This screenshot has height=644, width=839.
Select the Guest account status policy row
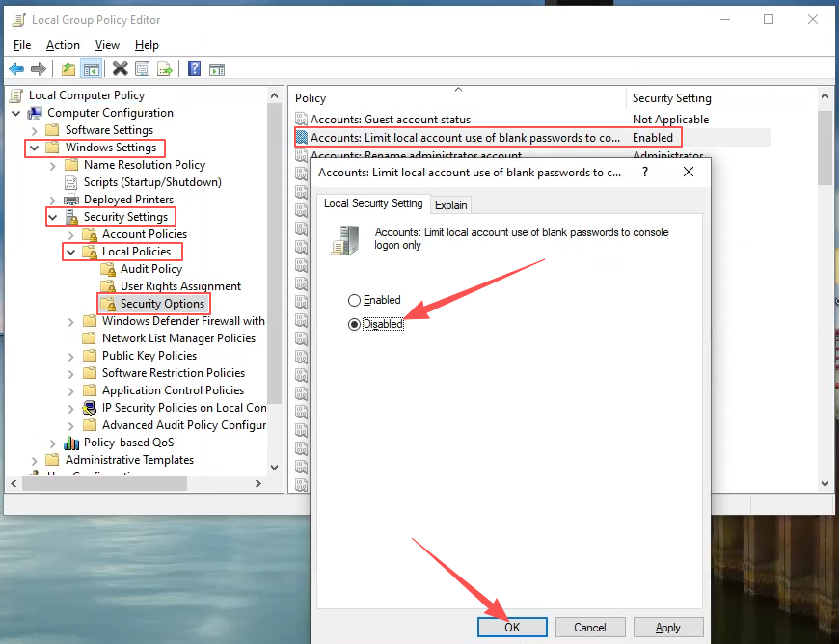tap(532, 120)
